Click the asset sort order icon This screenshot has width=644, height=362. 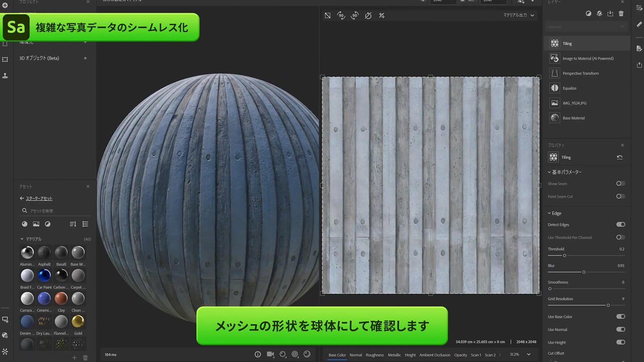[73, 224]
